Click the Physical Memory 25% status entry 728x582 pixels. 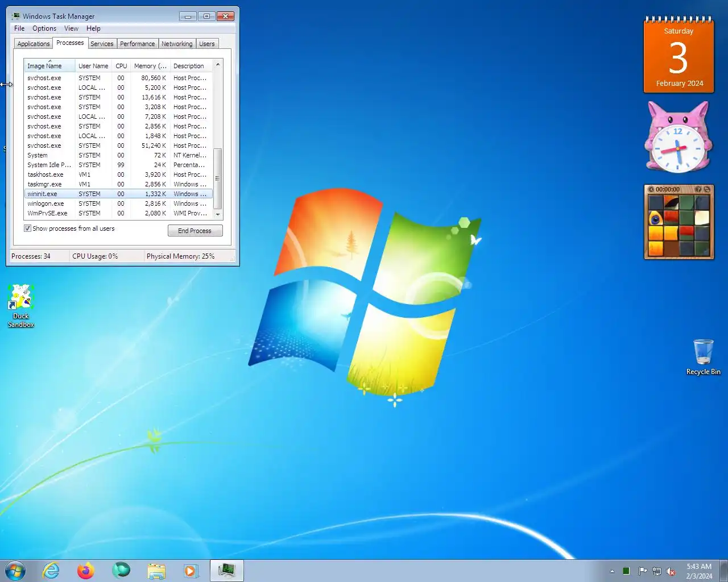pyautogui.click(x=181, y=256)
